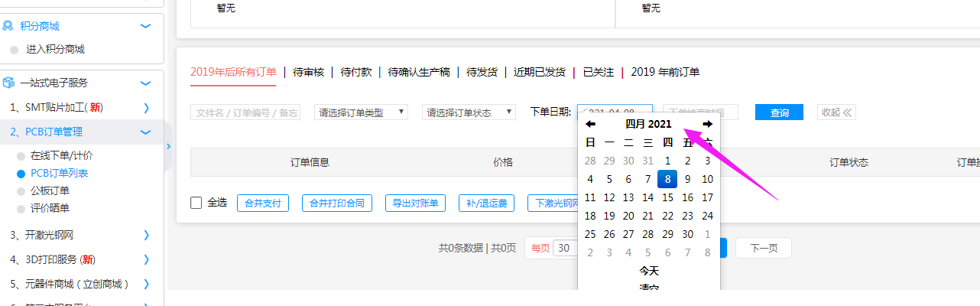
Task: Click the order start date field
Action: point(615,112)
